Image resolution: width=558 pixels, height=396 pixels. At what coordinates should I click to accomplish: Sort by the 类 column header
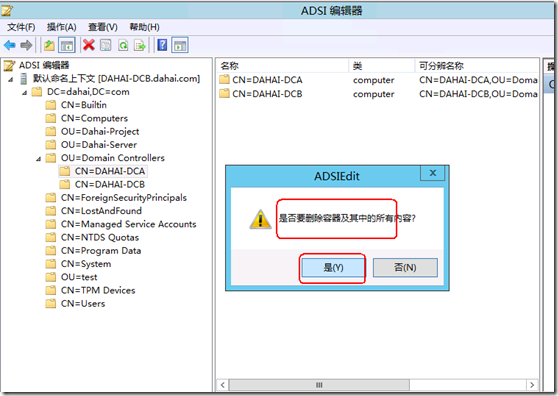tap(382, 66)
